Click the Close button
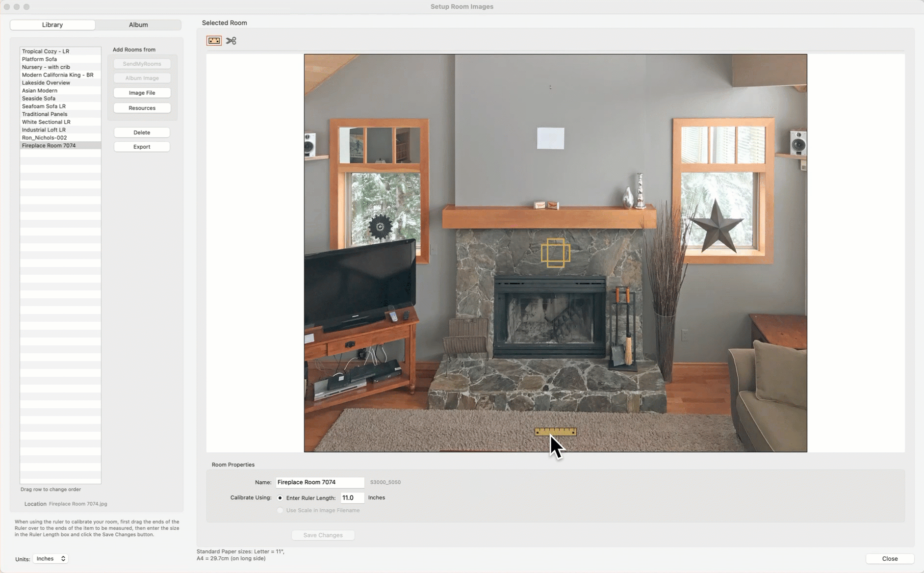This screenshot has width=924, height=573. pos(889,559)
